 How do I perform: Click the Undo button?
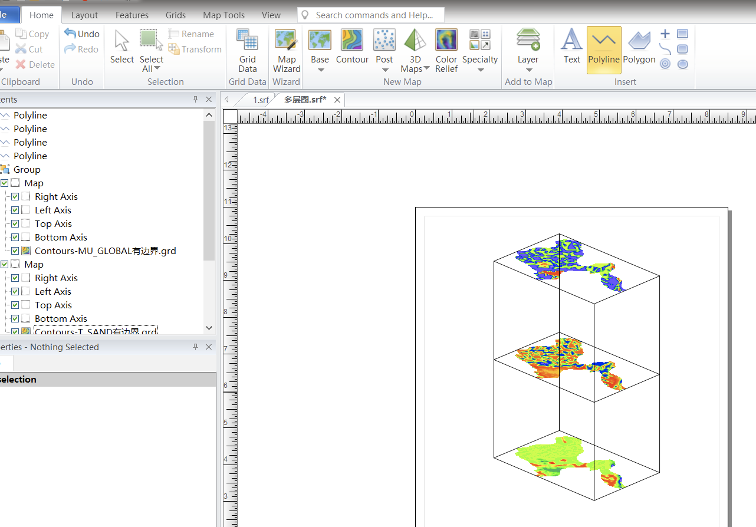tap(81, 34)
